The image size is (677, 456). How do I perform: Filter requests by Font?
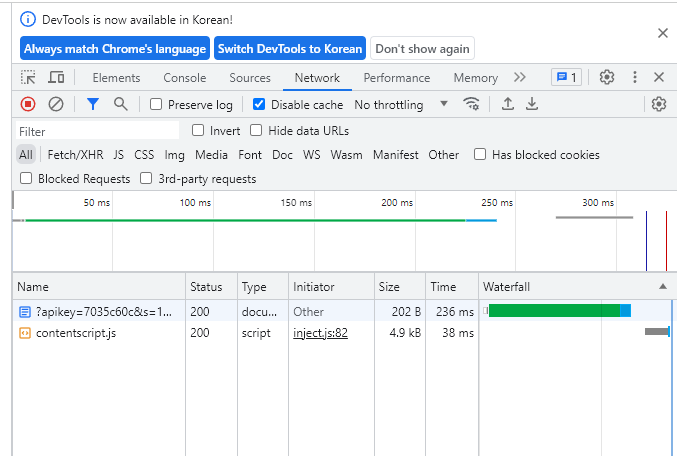coord(250,155)
